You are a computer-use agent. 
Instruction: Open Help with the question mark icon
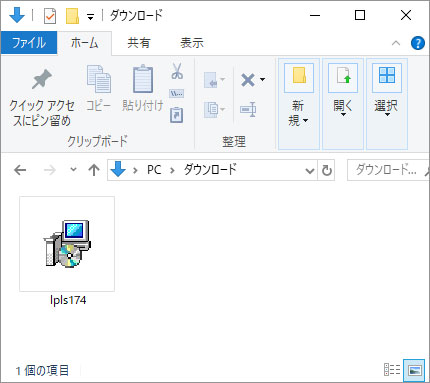[x=418, y=43]
